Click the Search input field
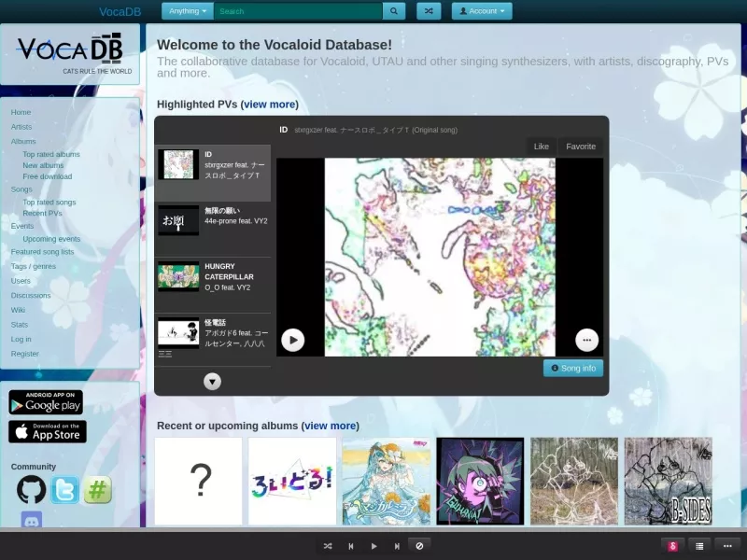Viewport: 747px width, 560px height. (x=298, y=11)
